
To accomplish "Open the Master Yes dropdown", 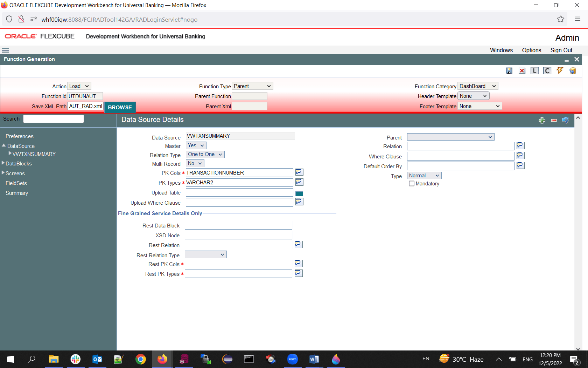I will pyautogui.click(x=196, y=145).
